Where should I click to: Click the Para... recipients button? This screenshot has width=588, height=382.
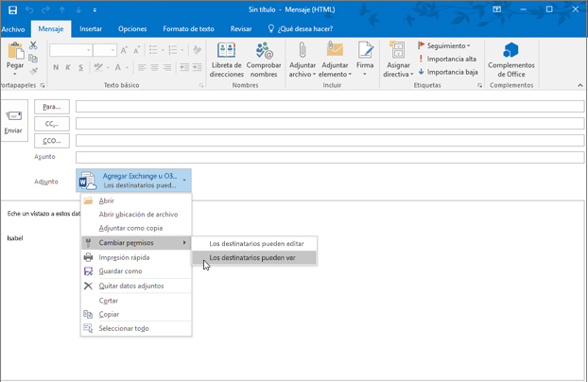pyautogui.click(x=52, y=107)
